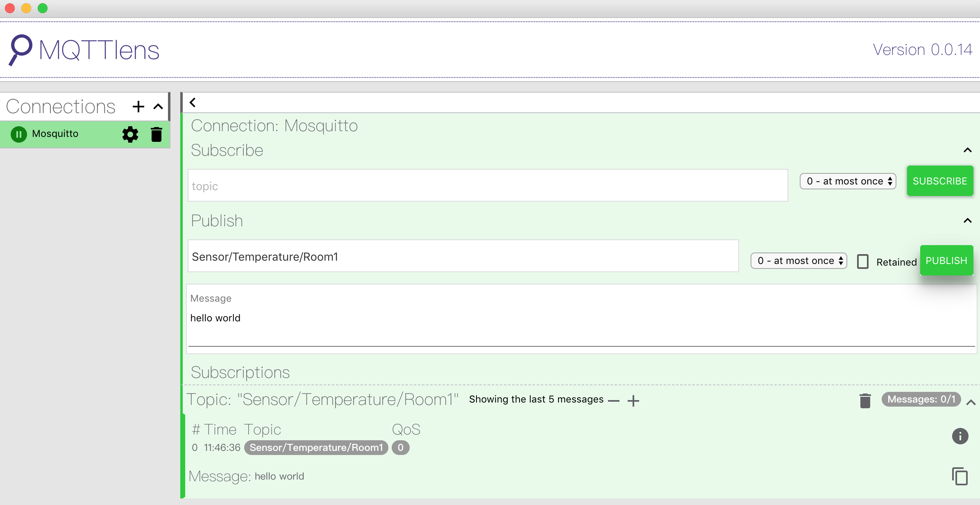This screenshot has height=505, width=980.
Task: Click the SUBSCRIBE button
Action: (x=940, y=181)
